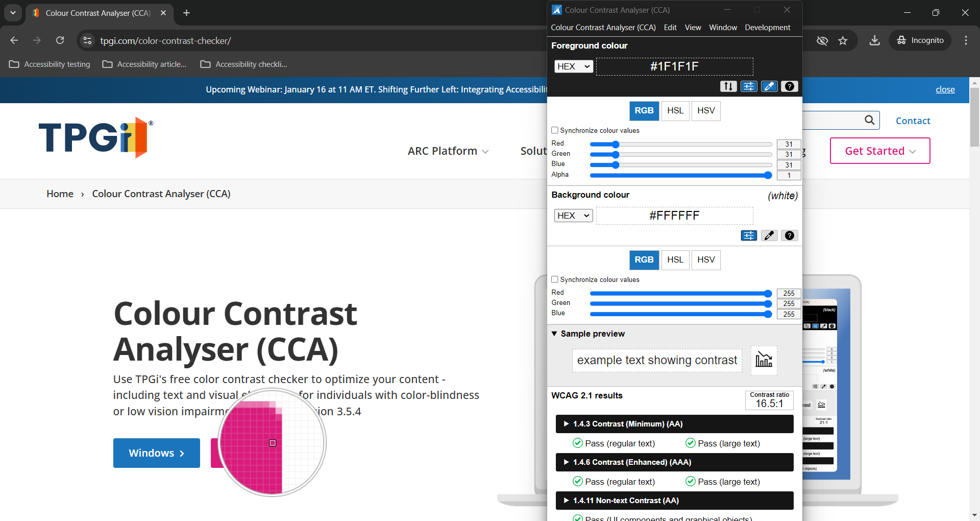The height and width of the screenshot is (521, 980).
Task: Open the Development menu in CCA
Action: click(x=767, y=28)
